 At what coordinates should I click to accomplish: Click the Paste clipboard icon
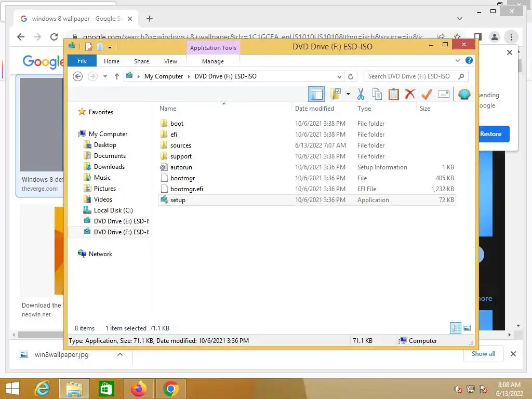394,94
